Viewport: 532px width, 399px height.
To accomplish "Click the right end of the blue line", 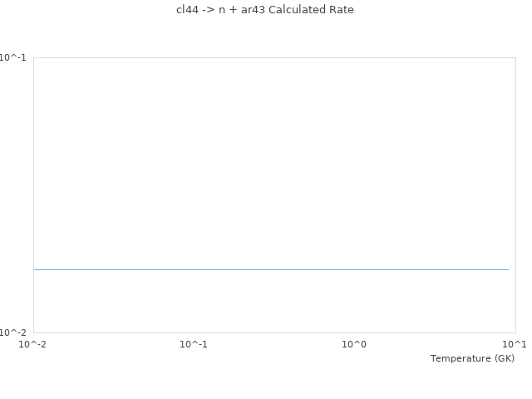I will [507, 269].
